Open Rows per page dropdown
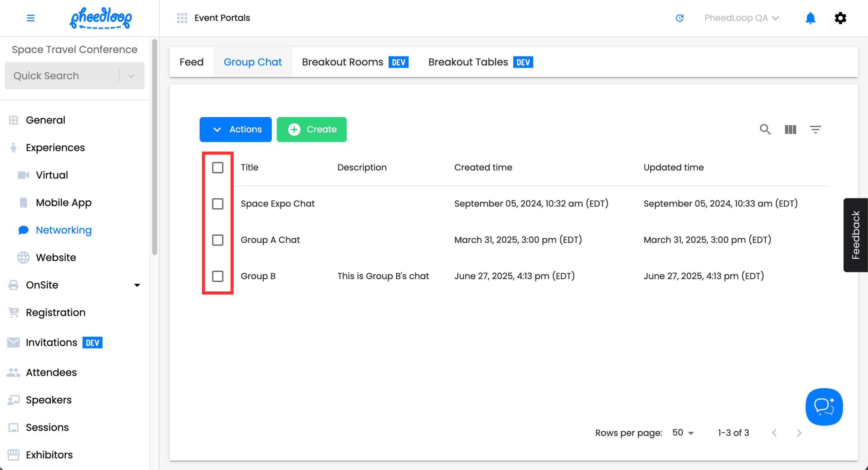 683,433
